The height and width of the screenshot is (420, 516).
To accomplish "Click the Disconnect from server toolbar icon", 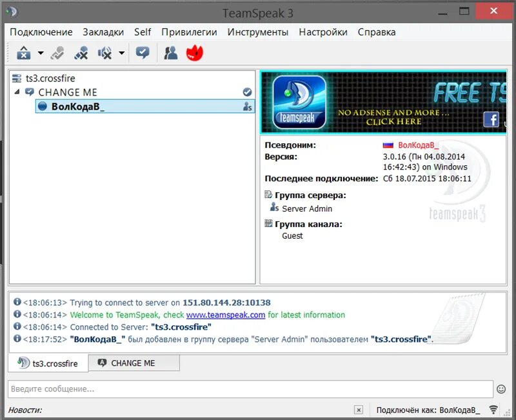I will (57, 53).
